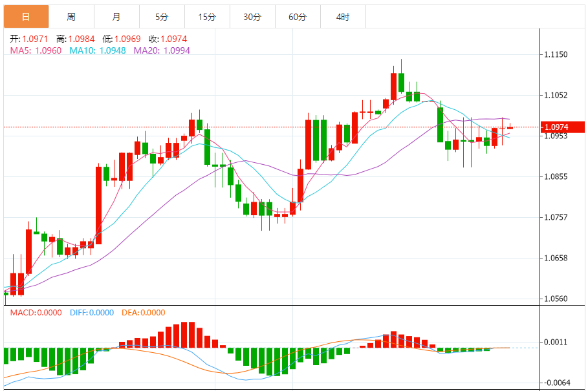
Task: Click the MA20 indicator legend label
Action: [162, 50]
